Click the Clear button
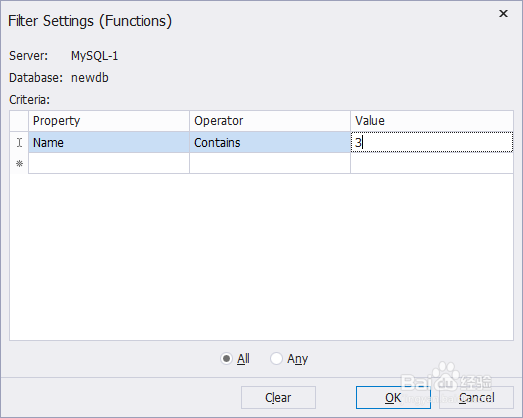523x418 pixels. click(x=278, y=397)
